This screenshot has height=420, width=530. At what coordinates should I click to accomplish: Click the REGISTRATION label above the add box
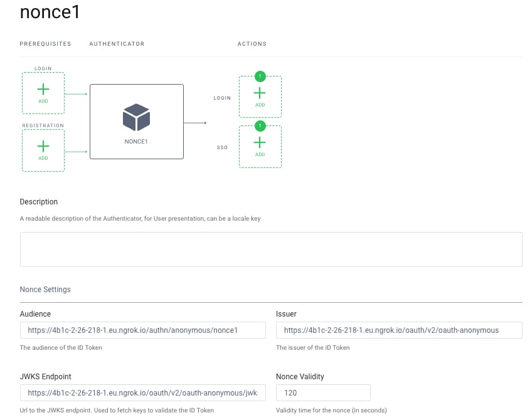coord(43,125)
